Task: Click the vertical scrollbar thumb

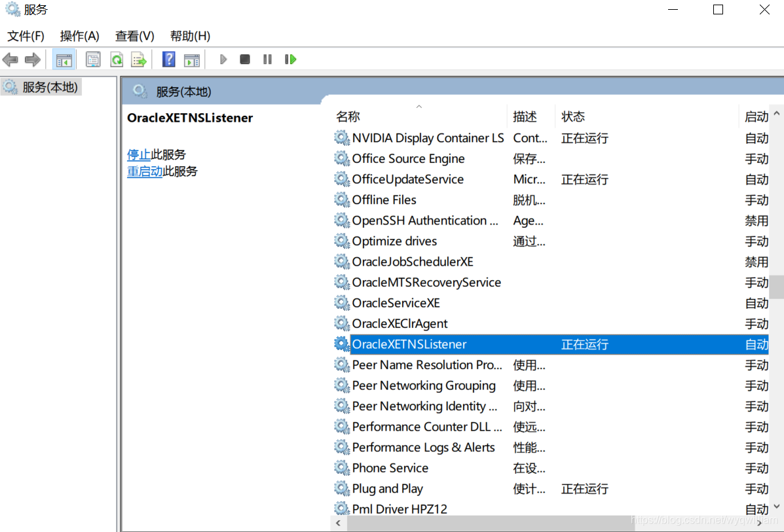Action: [777, 287]
